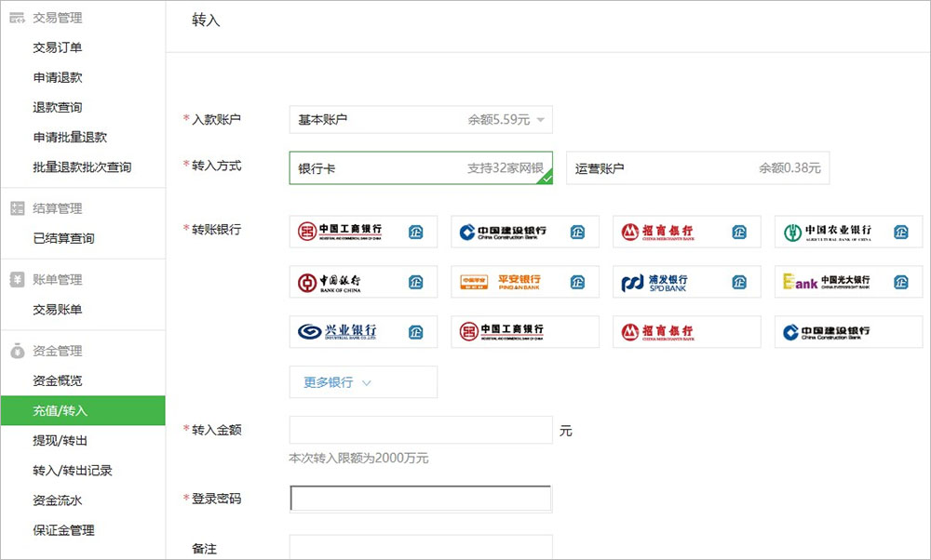Open 提现/转出 in sidebar
931x560 pixels.
pos(60,440)
